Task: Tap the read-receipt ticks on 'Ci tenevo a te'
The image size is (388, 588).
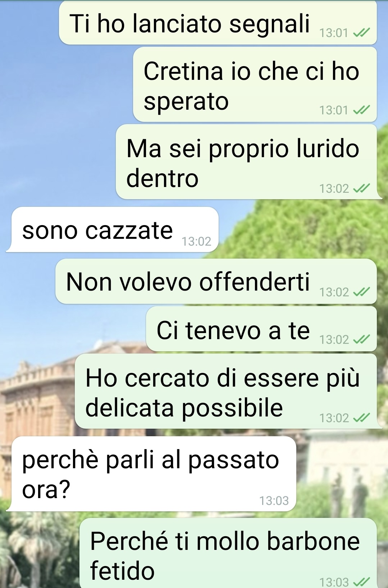Action: click(361, 339)
